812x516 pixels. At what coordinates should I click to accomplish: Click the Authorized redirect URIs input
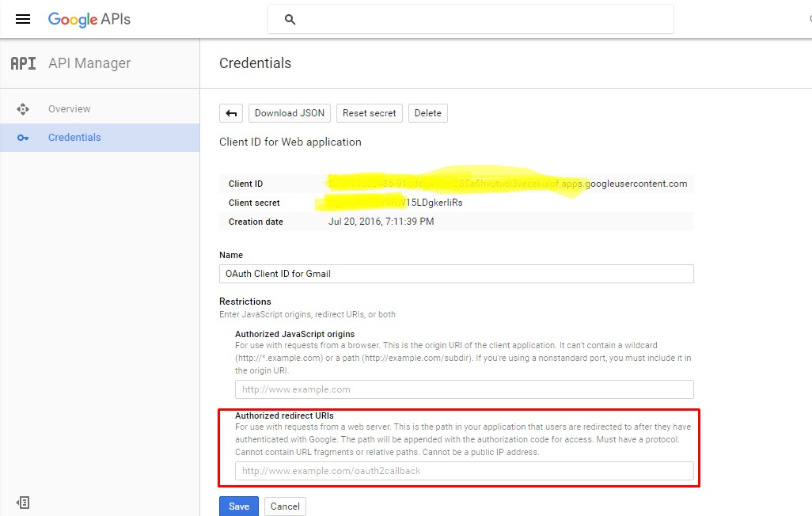[464, 471]
